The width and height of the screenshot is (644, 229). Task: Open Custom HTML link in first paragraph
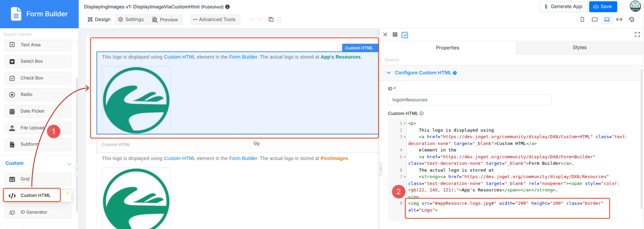click(x=180, y=57)
